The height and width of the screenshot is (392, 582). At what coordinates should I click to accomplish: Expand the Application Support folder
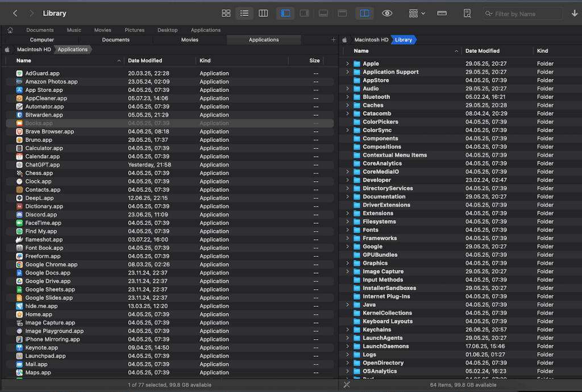[347, 72]
